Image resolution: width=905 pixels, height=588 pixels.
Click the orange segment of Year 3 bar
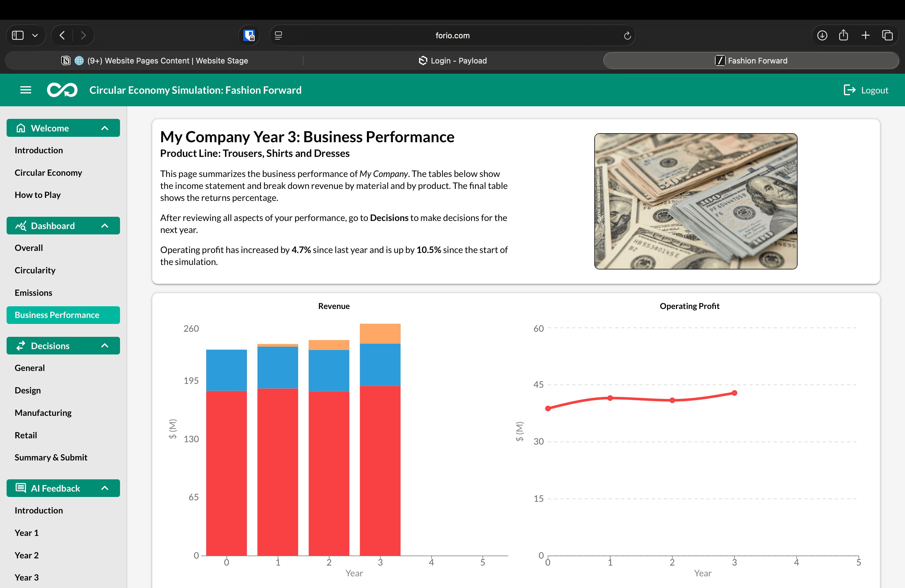pyautogui.click(x=380, y=334)
